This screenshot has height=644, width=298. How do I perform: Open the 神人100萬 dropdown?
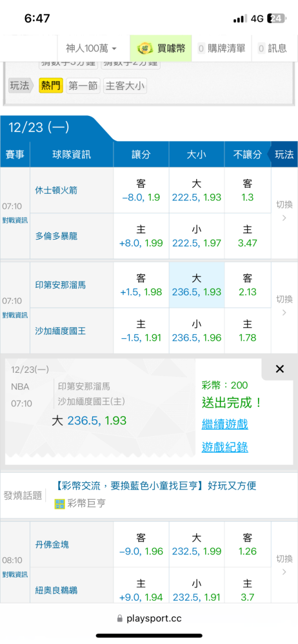(92, 48)
